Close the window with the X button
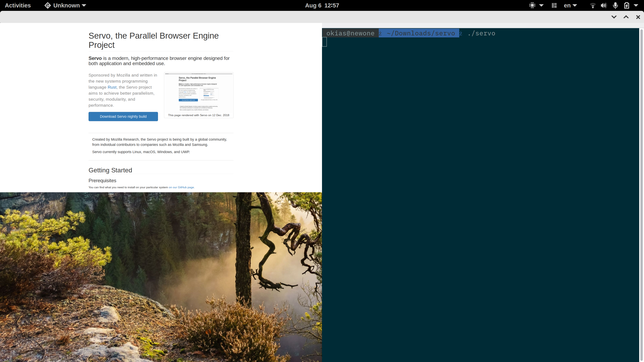The height and width of the screenshot is (362, 644). click(638, 17)
